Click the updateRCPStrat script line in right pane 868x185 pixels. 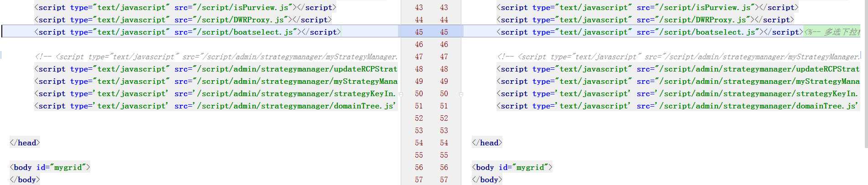pyautogui.click(x=678, y=69)
